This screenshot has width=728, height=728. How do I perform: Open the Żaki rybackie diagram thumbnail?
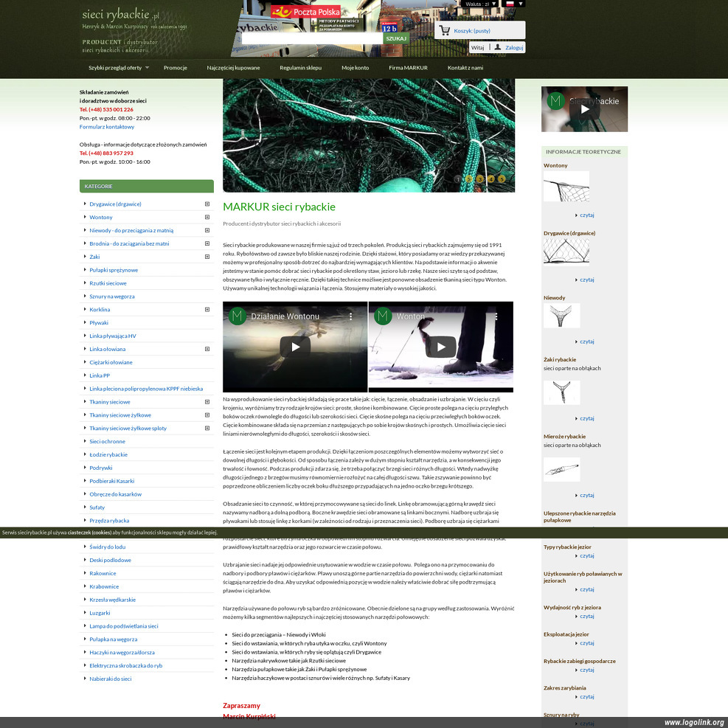(562, 393)
